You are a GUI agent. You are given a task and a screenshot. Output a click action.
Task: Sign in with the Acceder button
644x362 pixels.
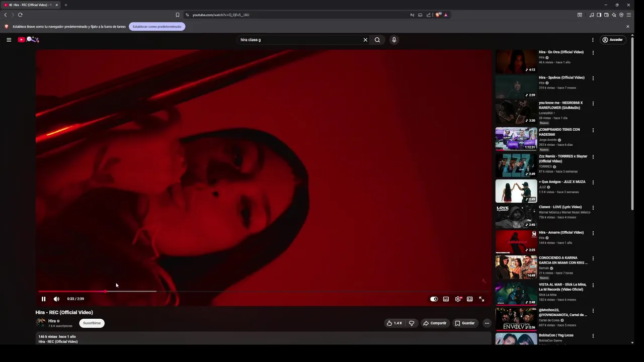click(613, 40)
